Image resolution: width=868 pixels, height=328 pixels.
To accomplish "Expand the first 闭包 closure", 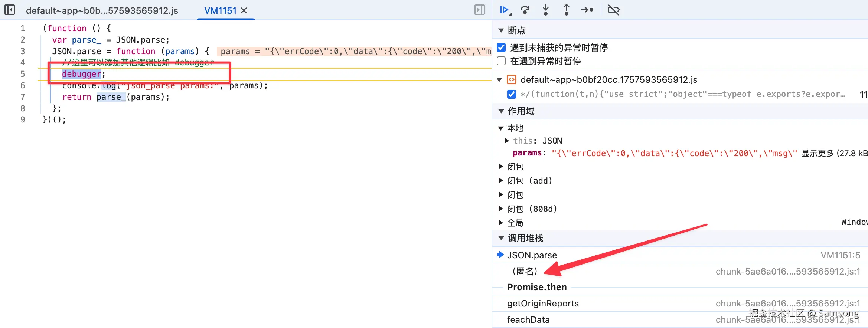I will [x=501, y=167].
